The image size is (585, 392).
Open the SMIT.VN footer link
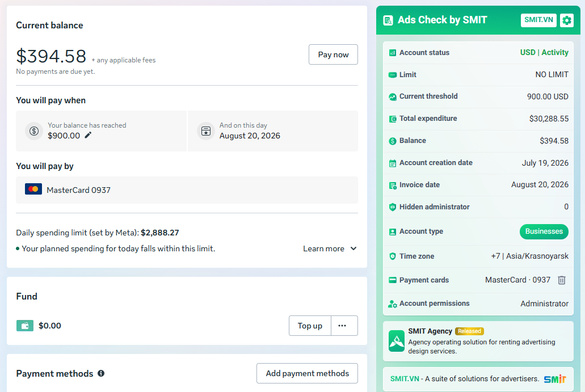tap(405, 379)
